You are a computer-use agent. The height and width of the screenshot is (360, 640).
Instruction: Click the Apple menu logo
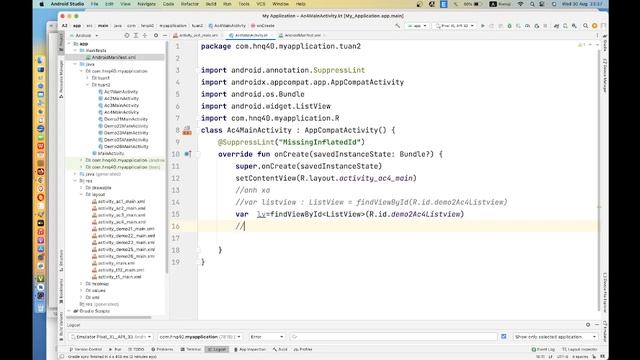point(41,4)
